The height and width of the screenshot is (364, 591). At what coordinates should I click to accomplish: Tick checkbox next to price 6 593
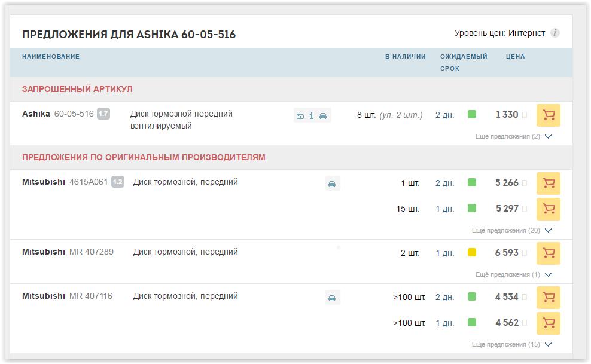pyautogui.click(x=524, y=253)
